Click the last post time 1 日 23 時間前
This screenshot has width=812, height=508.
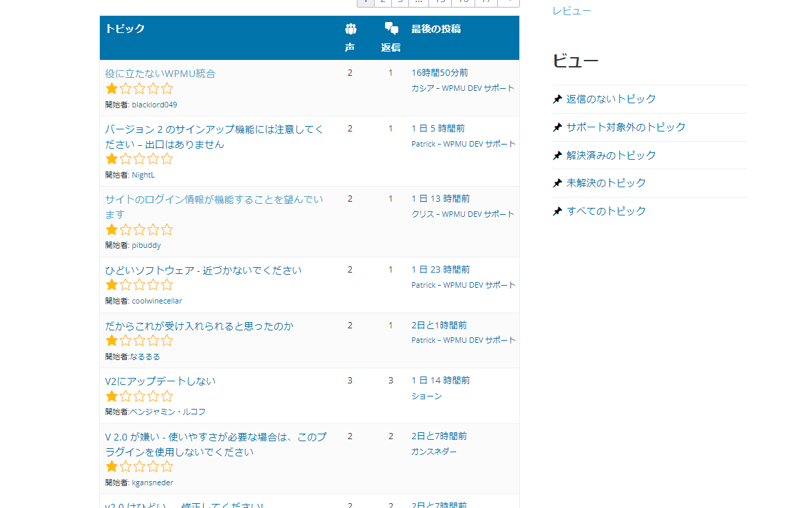[x=441, y=270]
